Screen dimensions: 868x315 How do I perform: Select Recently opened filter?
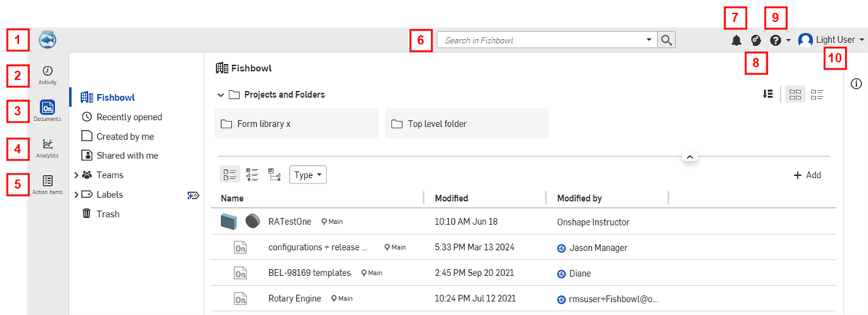128,117
